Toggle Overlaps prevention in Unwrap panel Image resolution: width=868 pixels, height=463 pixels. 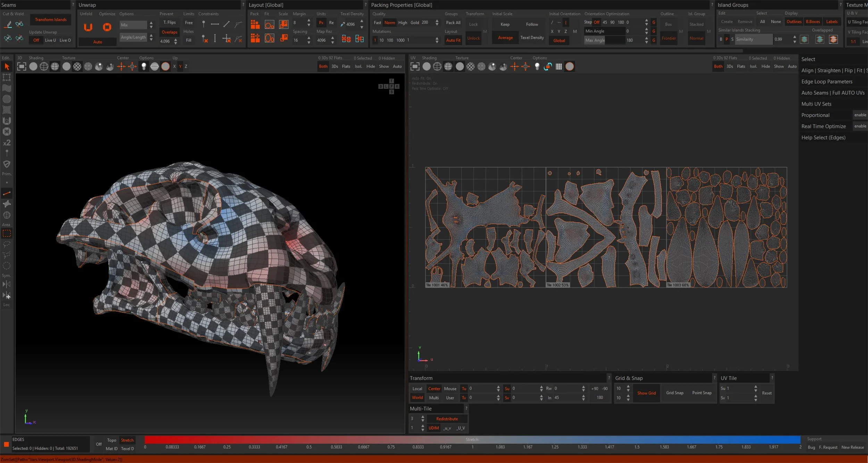click(x=169, y=32)
